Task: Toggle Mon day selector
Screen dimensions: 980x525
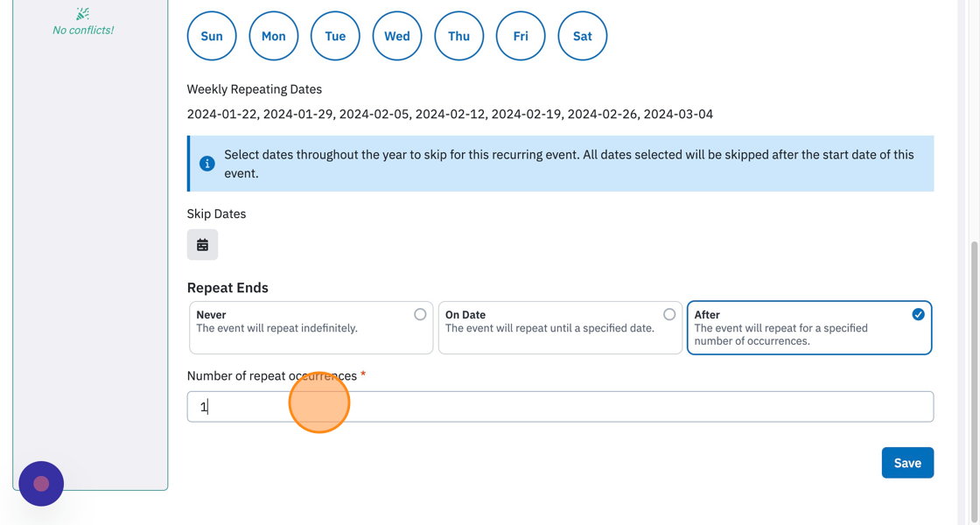Action: [274, 36]
